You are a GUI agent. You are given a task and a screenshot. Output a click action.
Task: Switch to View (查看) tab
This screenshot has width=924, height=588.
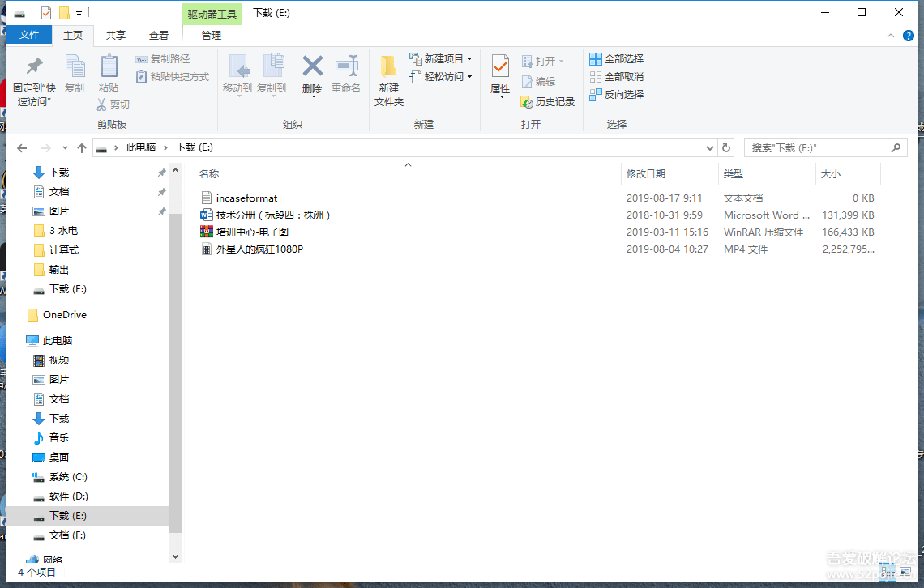click(x=159, y=36)
